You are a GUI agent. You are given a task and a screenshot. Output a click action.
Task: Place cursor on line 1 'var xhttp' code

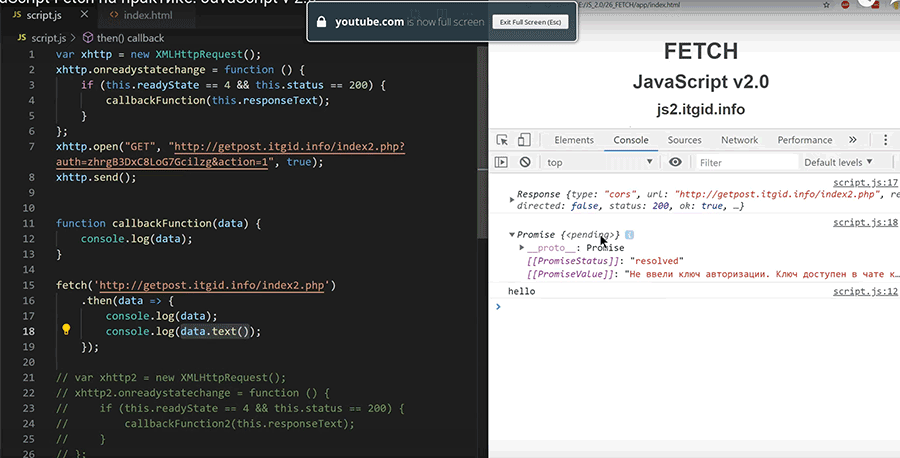click(158, 55)
